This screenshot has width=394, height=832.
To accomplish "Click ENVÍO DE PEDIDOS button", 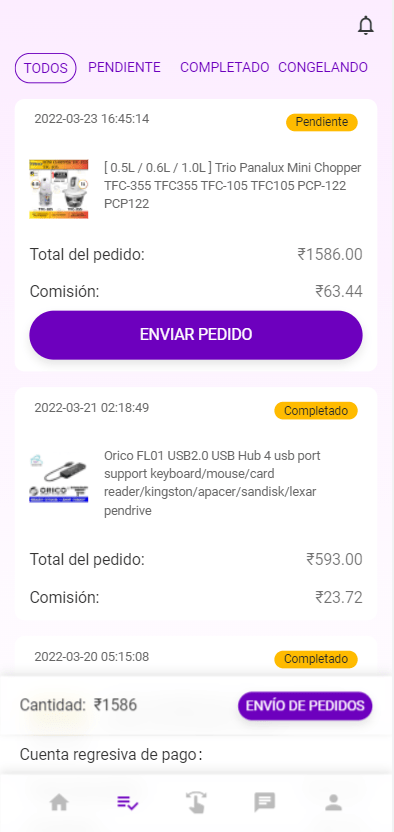I will coord(305,706).
